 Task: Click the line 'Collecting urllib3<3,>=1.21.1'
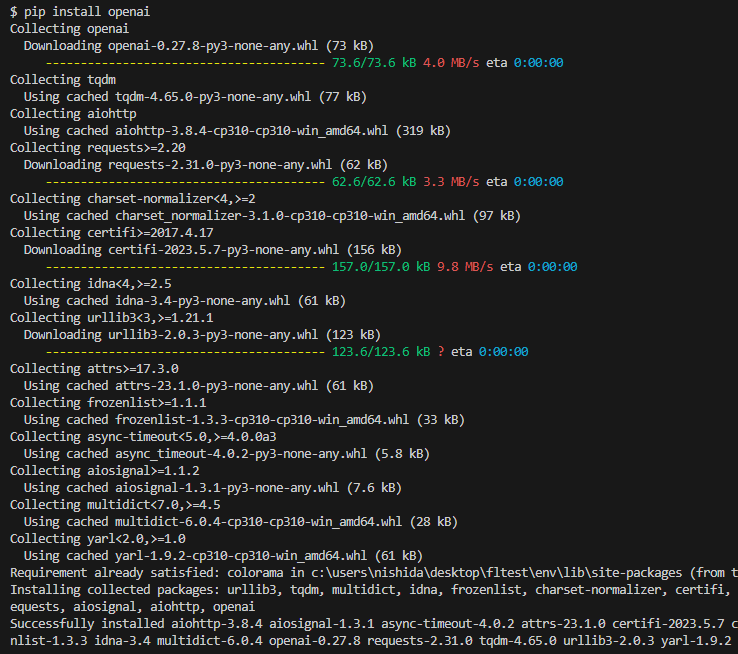(x=112, y=318)
